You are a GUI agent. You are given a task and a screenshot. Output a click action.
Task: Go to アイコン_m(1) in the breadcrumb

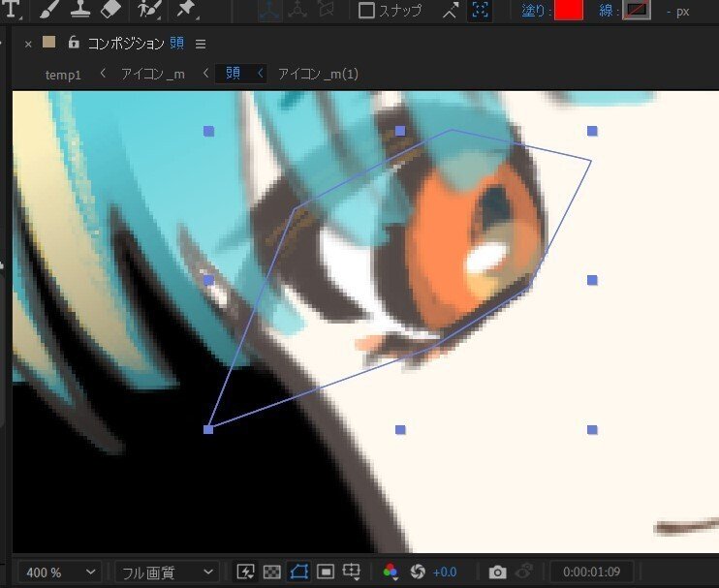(x=318, y=74)
